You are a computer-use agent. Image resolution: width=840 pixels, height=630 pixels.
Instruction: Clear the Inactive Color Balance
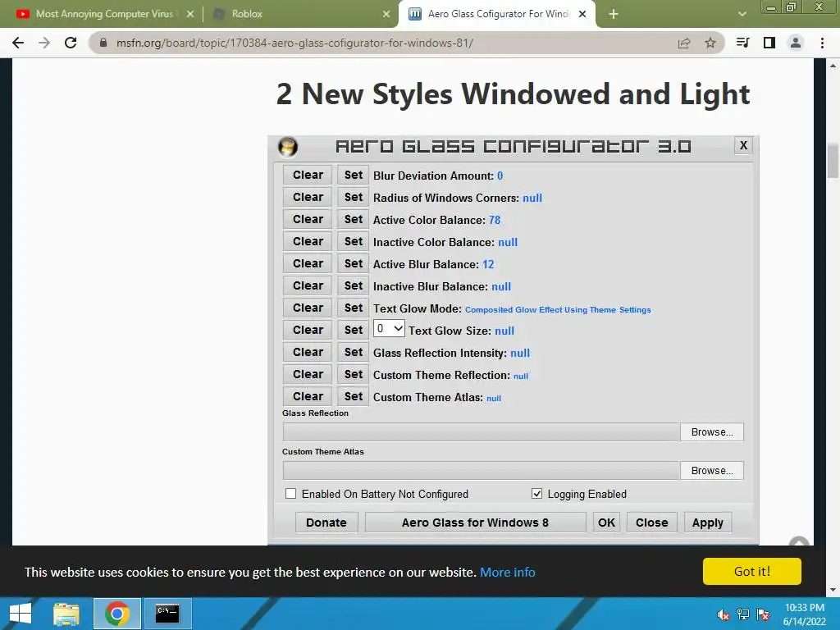click(308, 242)
